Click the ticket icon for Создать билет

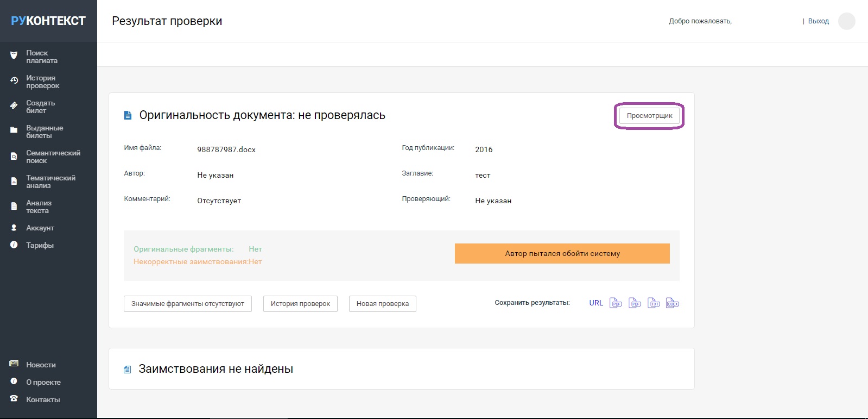(14, 105)
